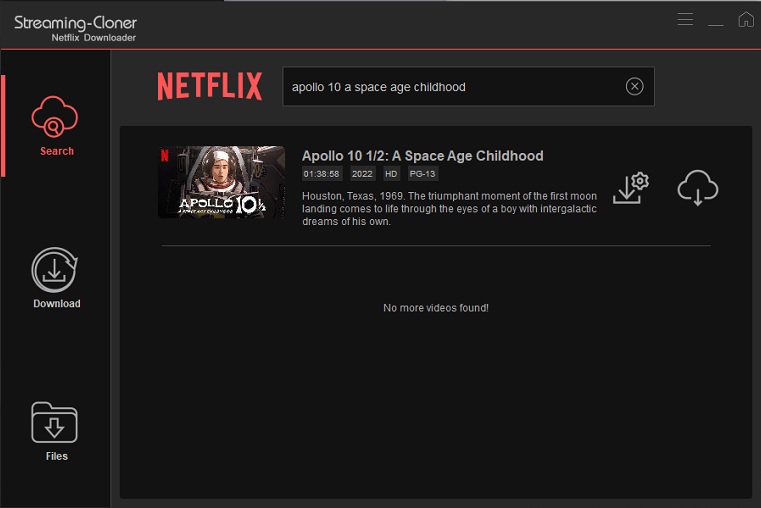Click the PG-13 rating tag

click(x=422, y=174)
